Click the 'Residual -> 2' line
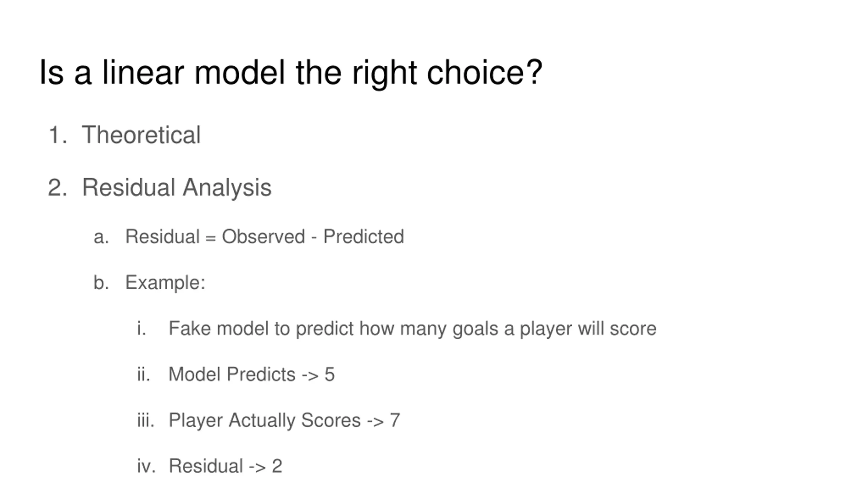Viewport: 868px width, 488px height. coord(225,466)
